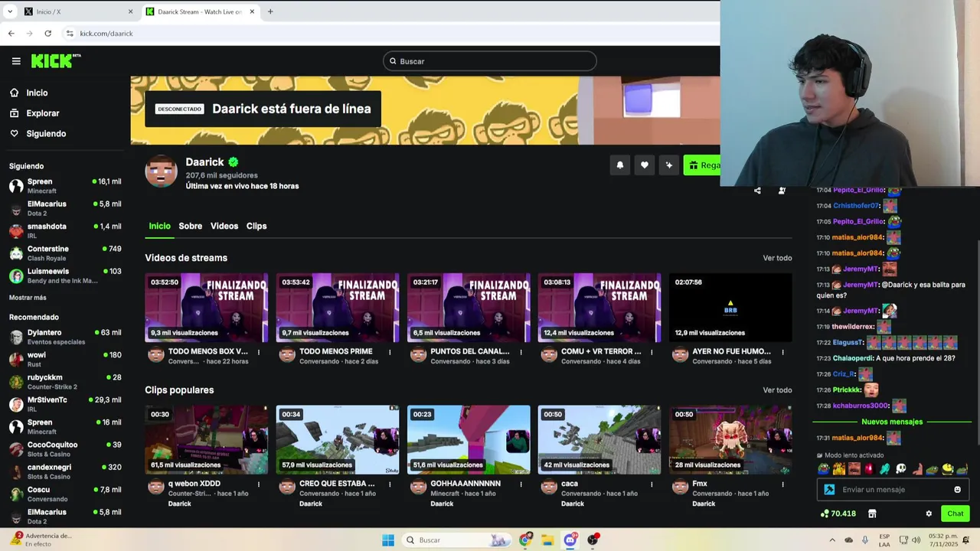The height and width of the screenshot is (551, 980).
Task: Click Ver todo for Clips populares
Action: [x=777, y=390]
